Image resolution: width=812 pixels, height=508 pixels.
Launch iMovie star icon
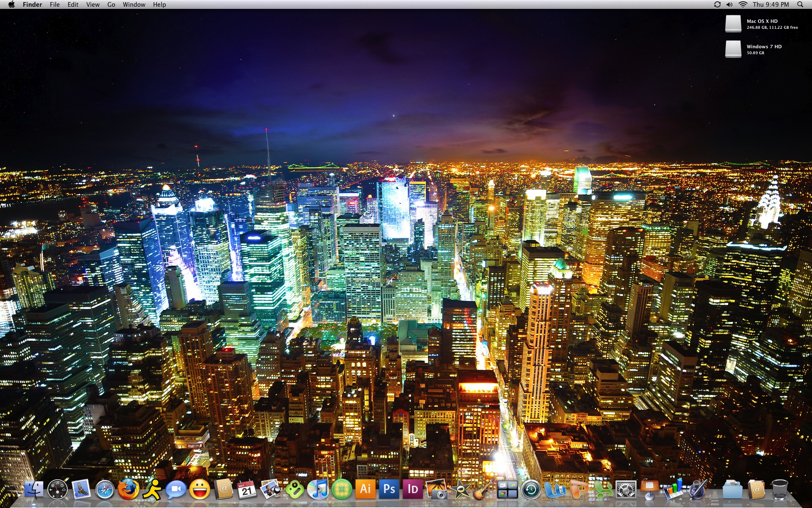pyautogui.click(x=460, y=490)
